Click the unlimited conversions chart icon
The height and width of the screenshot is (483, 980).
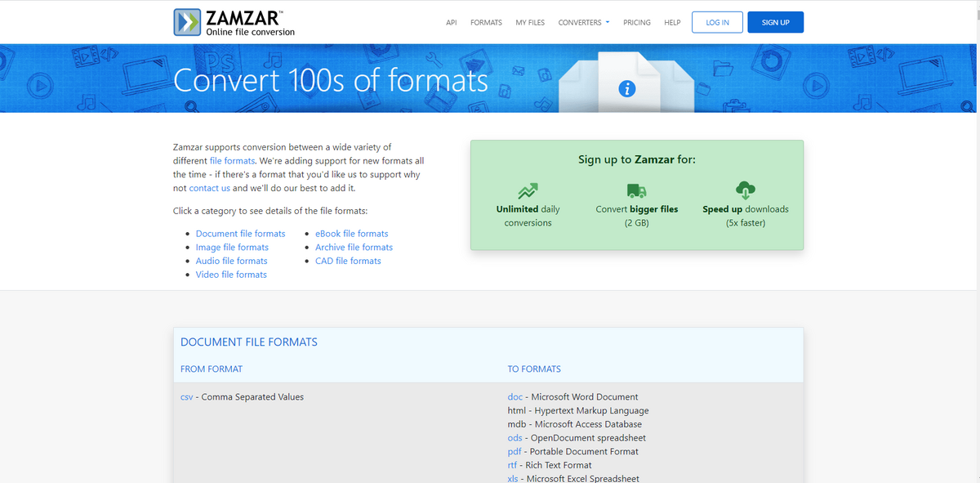pos(528,190)
